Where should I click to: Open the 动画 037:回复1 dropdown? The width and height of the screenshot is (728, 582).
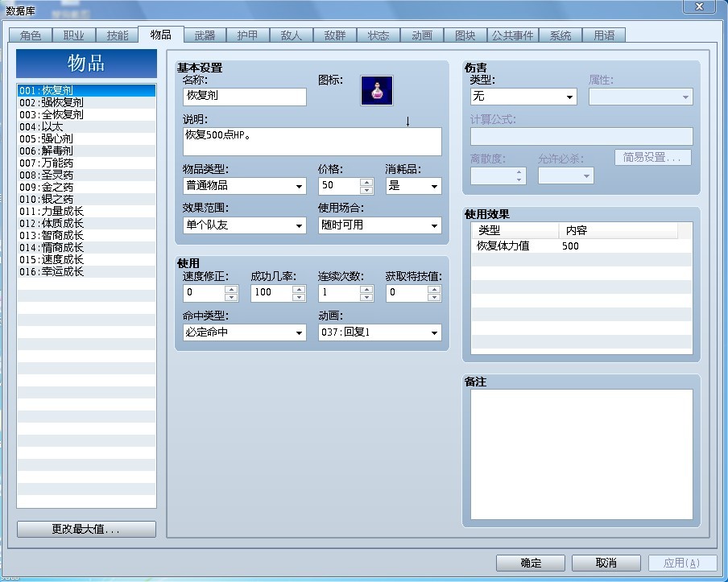380,332
